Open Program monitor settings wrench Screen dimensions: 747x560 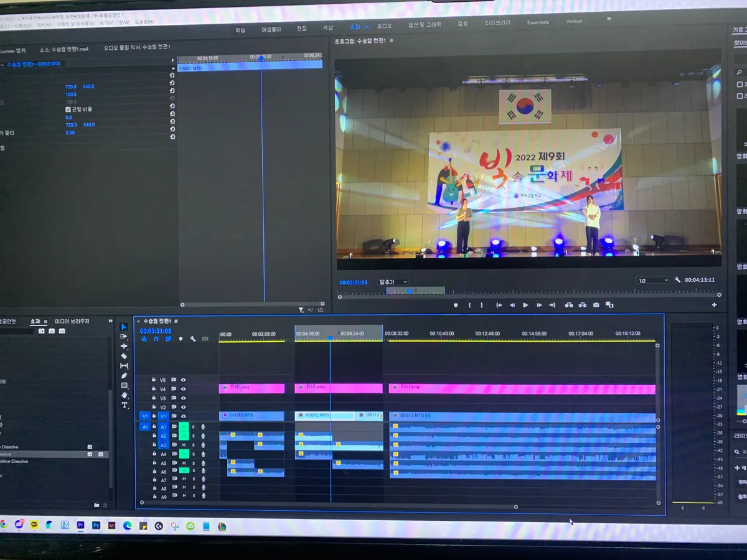[x=677, y=281]
